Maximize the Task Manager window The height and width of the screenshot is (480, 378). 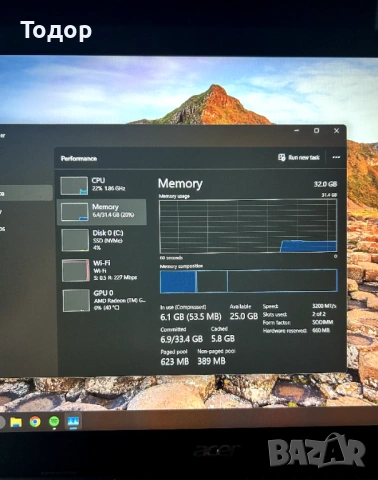(316, 131)
